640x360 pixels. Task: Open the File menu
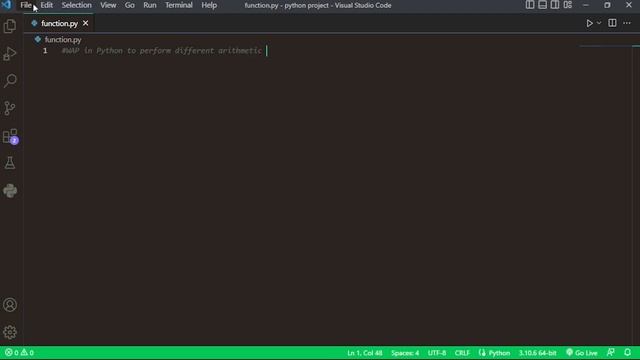(x=26, y=5)
